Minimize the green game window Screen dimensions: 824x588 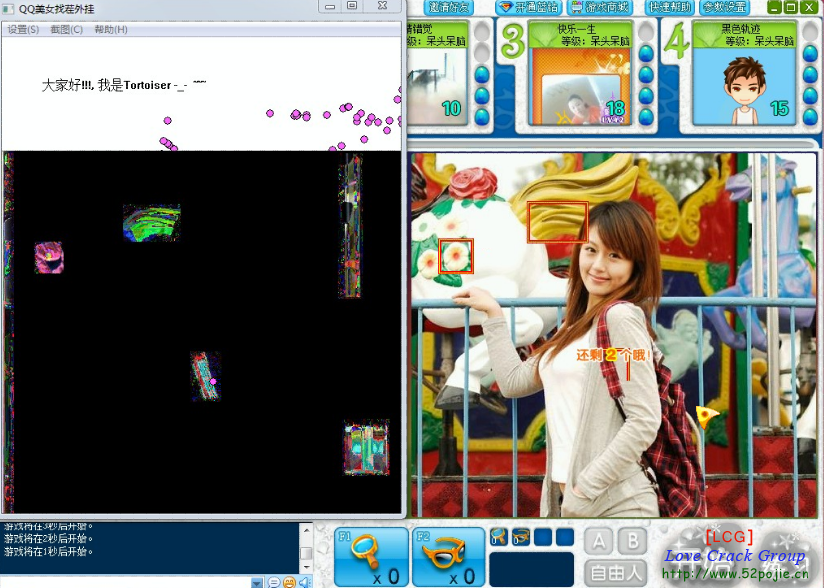point(774,7)
